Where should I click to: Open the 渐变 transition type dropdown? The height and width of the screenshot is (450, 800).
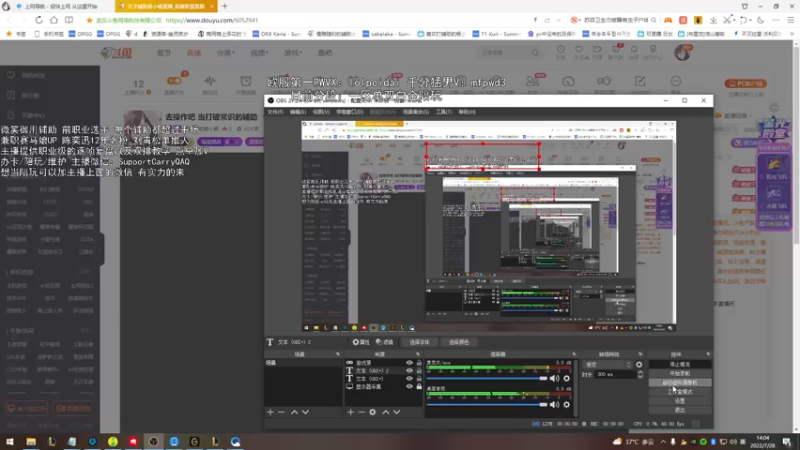607,365
